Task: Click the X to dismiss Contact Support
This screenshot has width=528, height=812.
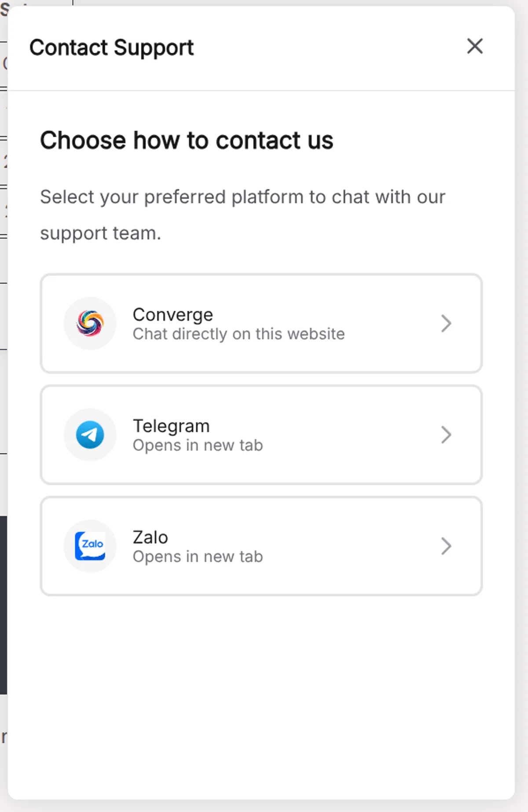Action: point(474,46)
